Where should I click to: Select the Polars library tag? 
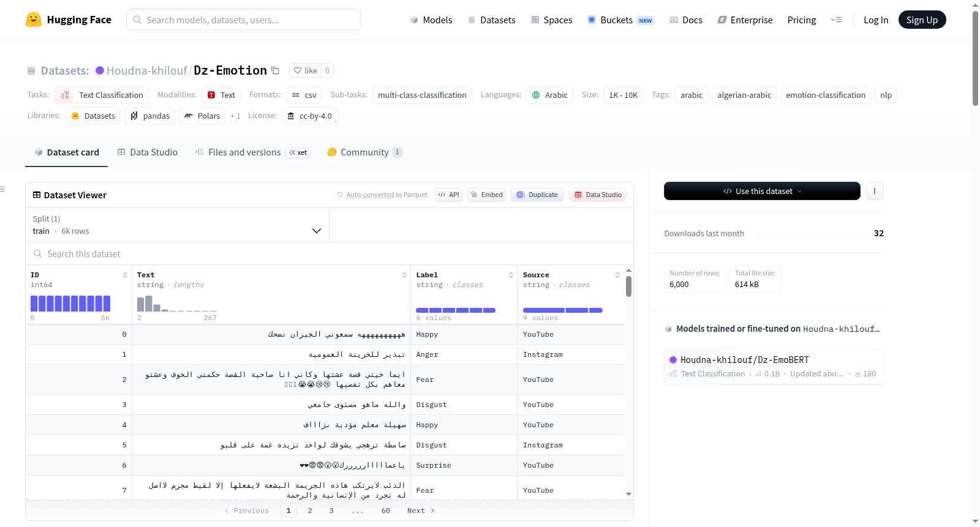pos(202,116)
